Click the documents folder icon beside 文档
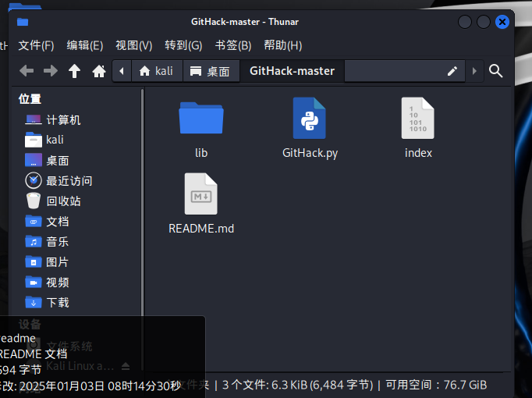This screenshot has width=532, height=398. point(34,222)
